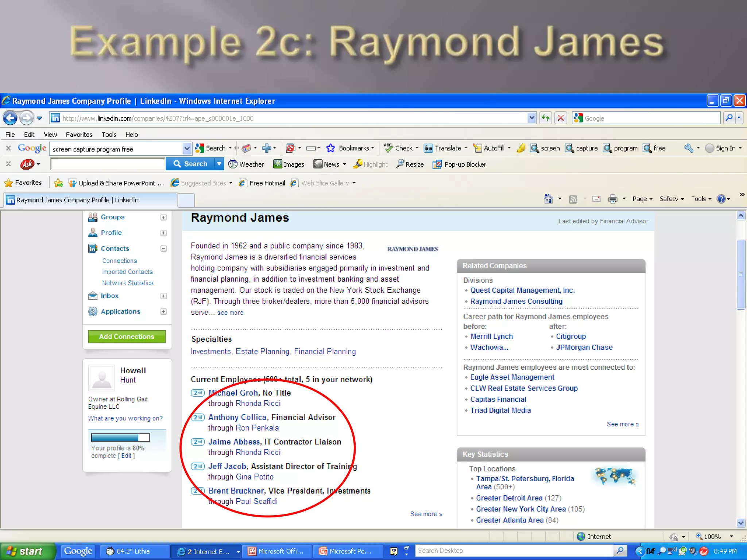Open the Favorites menu

[79, 135]
